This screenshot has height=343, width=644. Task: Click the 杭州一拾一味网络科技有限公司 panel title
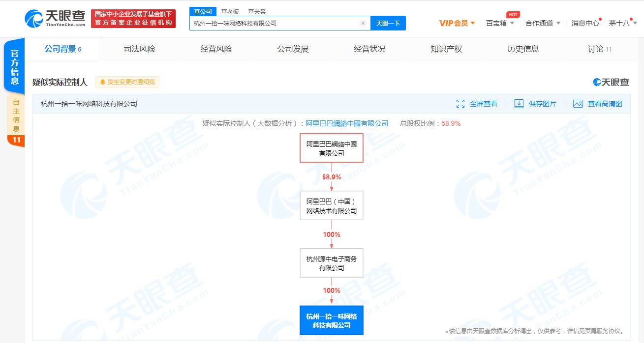coord(89,104)
